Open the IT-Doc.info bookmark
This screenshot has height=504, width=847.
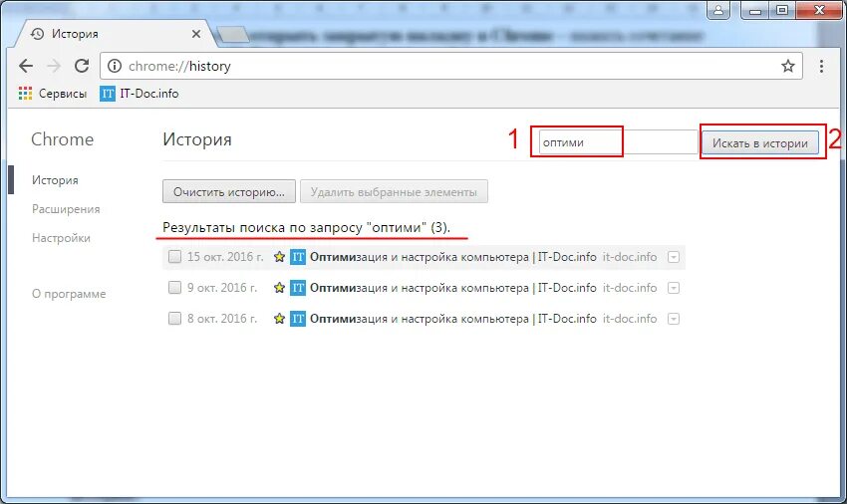[140, 94]
